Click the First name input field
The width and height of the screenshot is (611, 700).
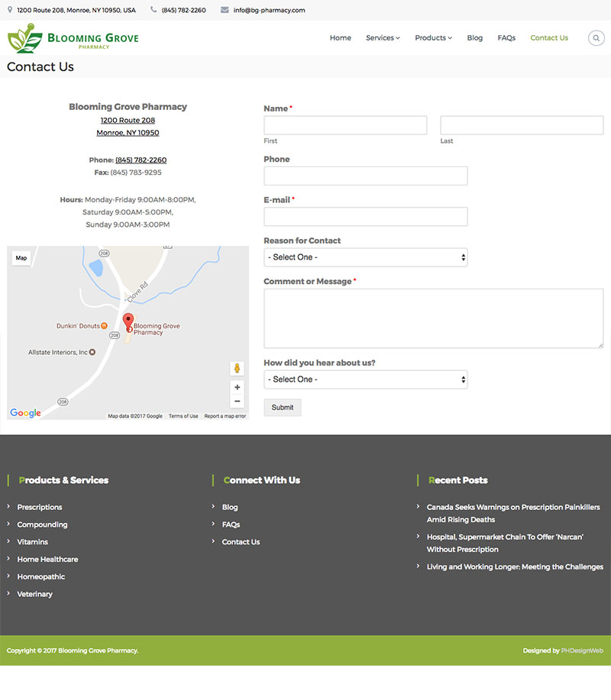coord(345,125)
